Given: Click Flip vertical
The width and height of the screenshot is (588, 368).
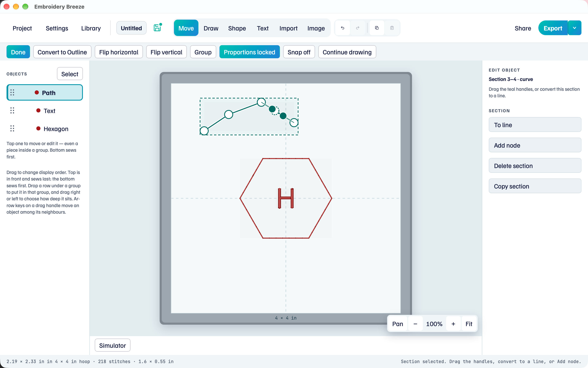Looking at the screenshot, I should [x=166, y=52].
